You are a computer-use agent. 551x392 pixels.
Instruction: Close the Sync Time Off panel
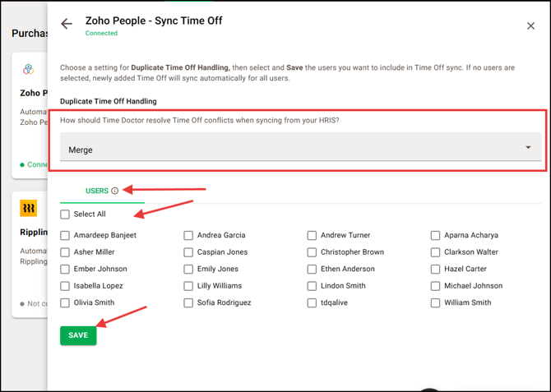point(530,26)
